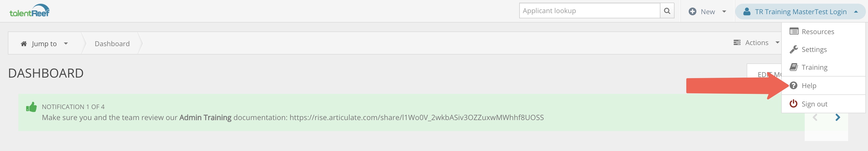Select Settings from the user menu
Image resolution: width=868 pixels, height=151 pixels.
(x=814, y=50)
